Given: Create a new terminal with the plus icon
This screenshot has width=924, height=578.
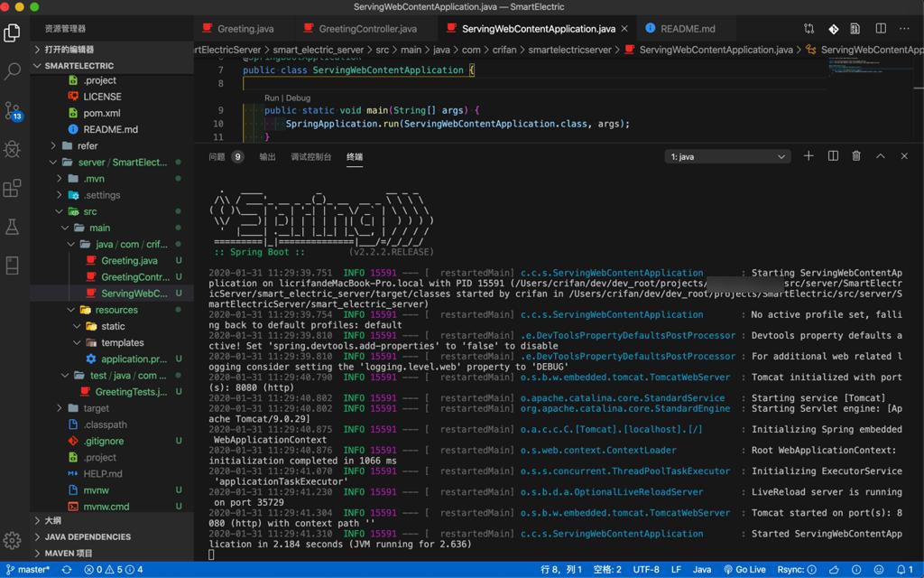Looking at the screenshot, I should (808, 155).
